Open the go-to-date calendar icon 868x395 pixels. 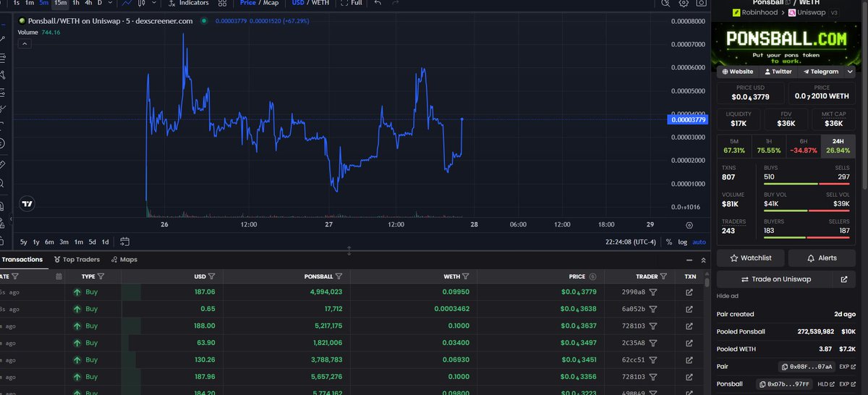(x=125, y=242)
